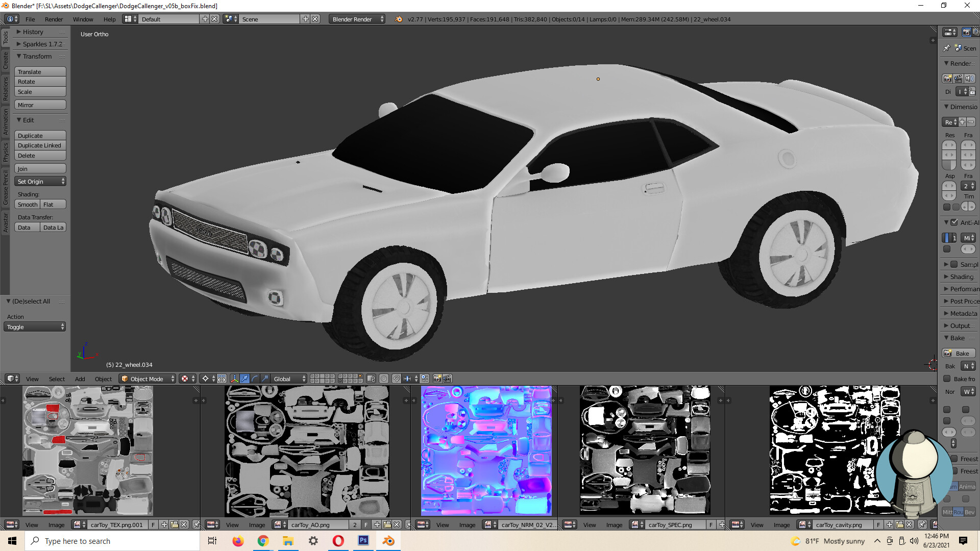Click the pin icon in properties panel
This screenshot has height=551, width=980.
[x=947, y=48]
